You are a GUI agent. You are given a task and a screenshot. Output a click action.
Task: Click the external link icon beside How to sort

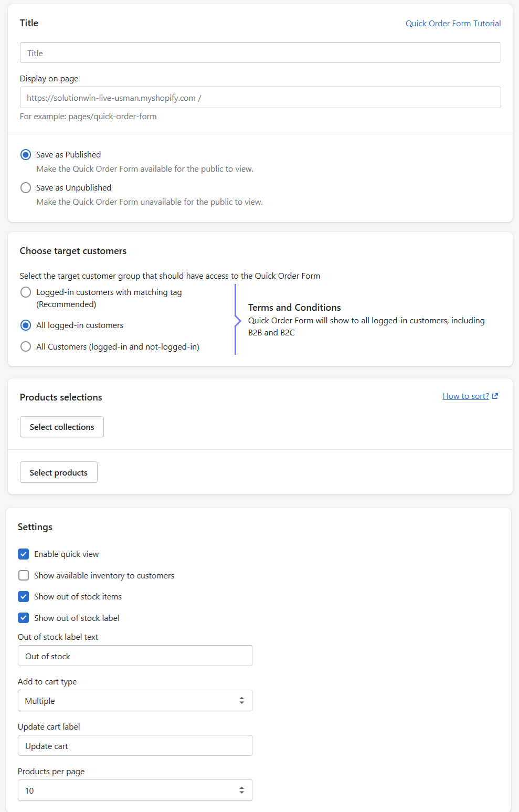click(495, 396)
